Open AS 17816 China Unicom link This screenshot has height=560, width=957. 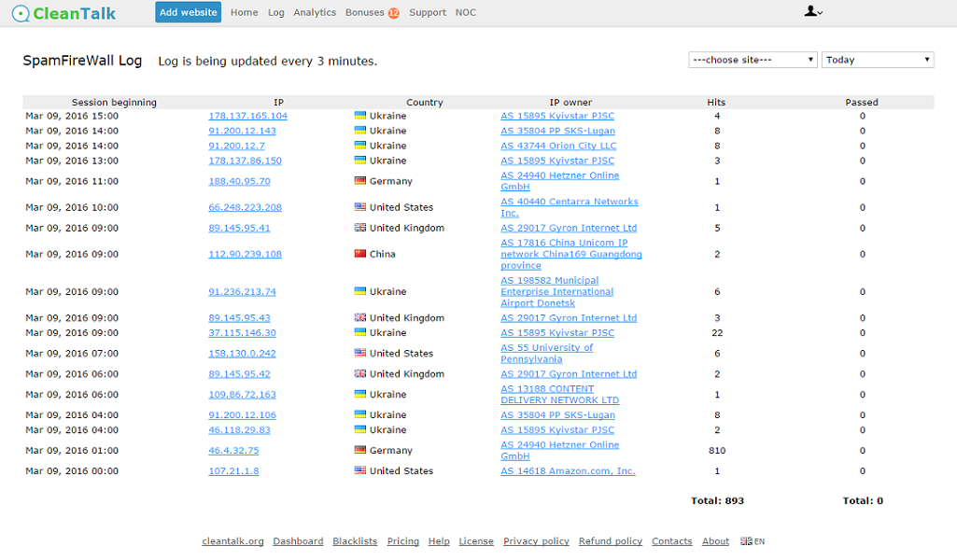coord(571,255)
